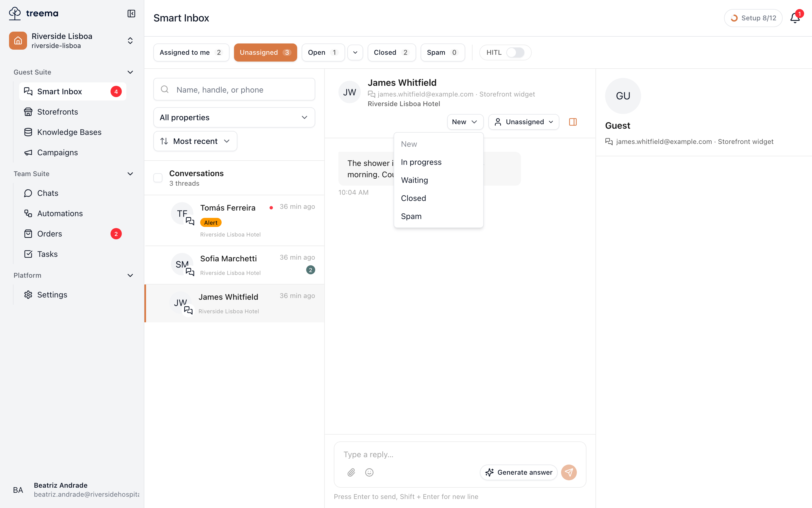Collapse the Platform section

(130, 275)
